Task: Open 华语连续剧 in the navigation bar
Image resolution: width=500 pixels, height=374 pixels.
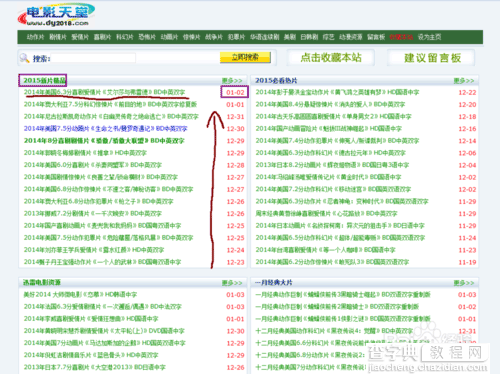Action: tap(265, 37)
